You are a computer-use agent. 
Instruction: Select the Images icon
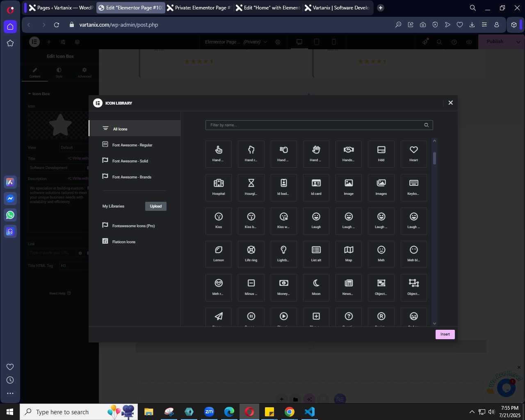381,187
